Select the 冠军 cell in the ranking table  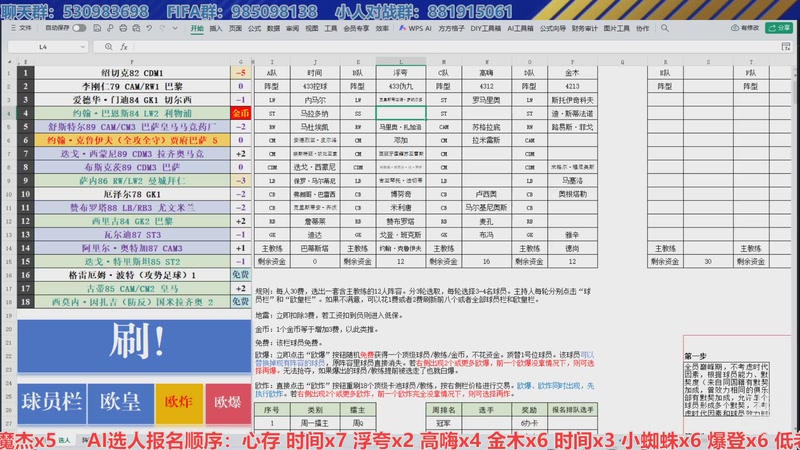point(443,423)
